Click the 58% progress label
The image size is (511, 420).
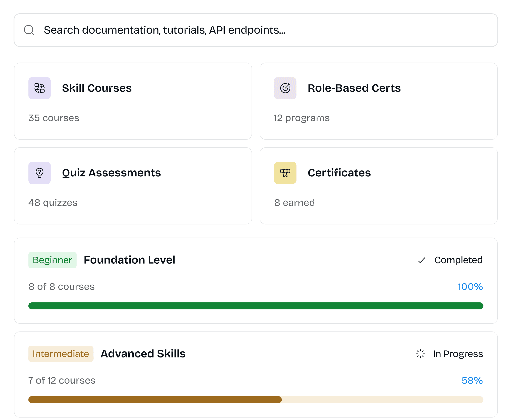[x=472, y=381]
